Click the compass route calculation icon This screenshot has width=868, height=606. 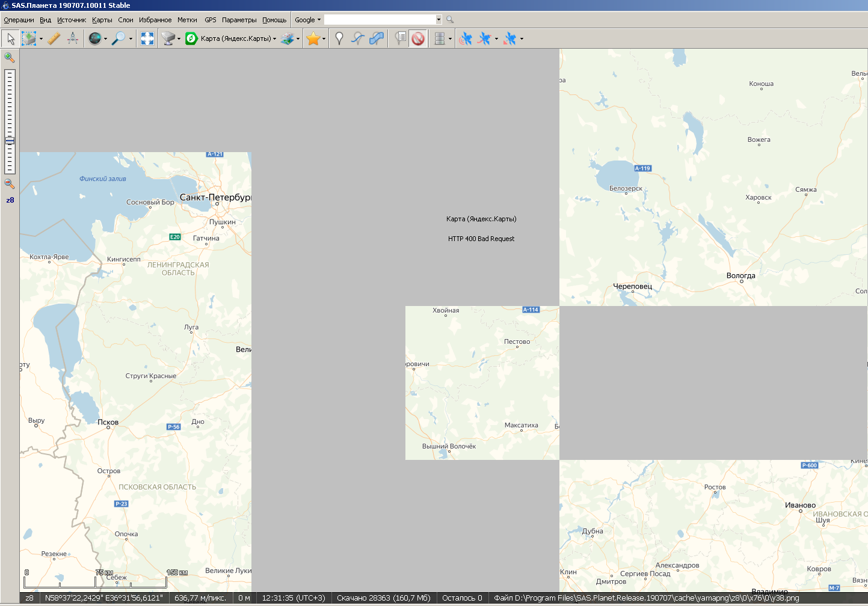pos(73,38)
